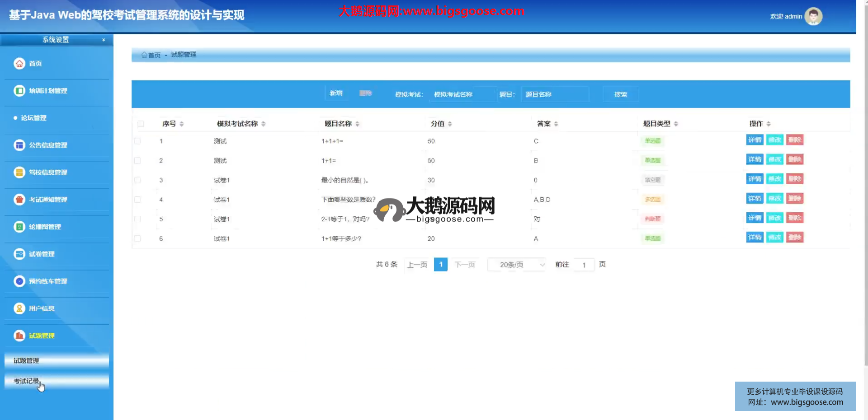Viewport: 868px width, 420px height.
Task: Click the 搜索 button
Action: click(620, 94)
